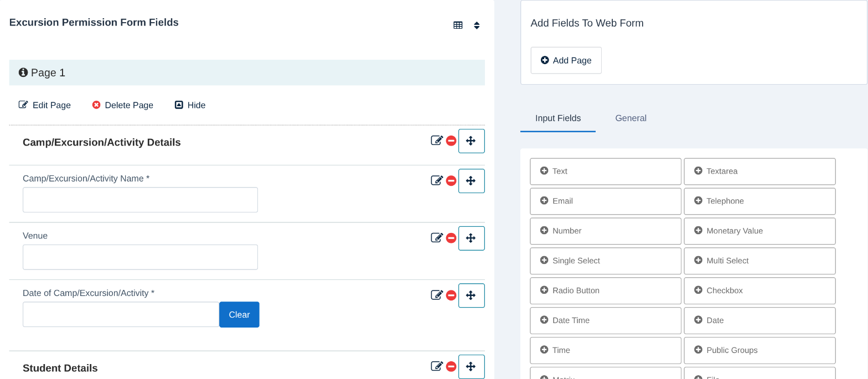Click move handle for Camp/Excursion/Activity Details heading
Viewport: 868px width, 379px height.
(x=472, y=141)
